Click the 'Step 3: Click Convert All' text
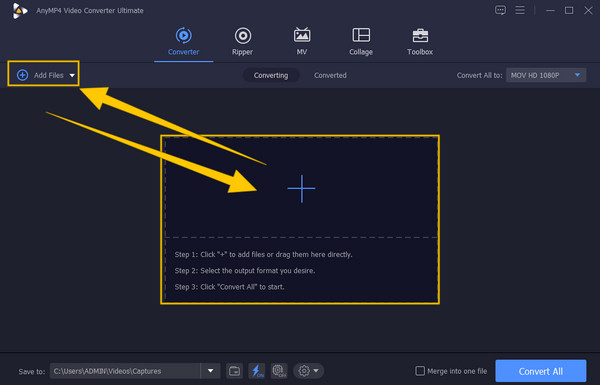 coord(229,287)
